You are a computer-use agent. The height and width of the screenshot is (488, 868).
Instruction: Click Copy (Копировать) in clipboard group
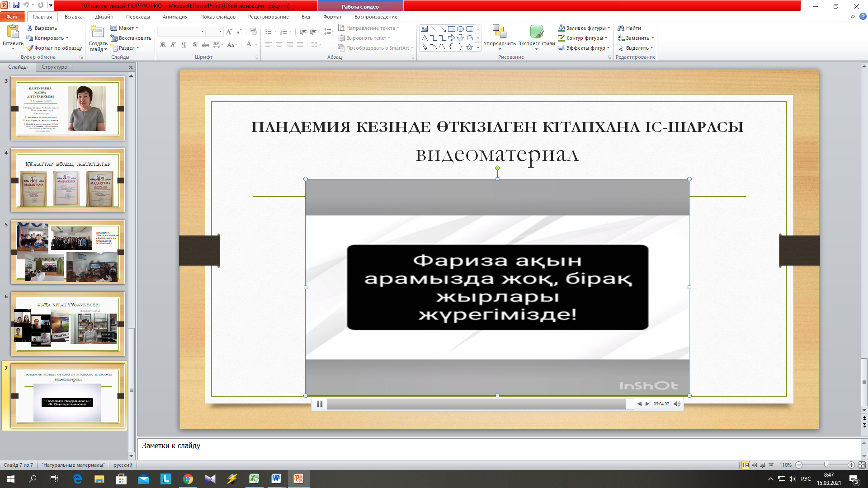tap(47, 38)
